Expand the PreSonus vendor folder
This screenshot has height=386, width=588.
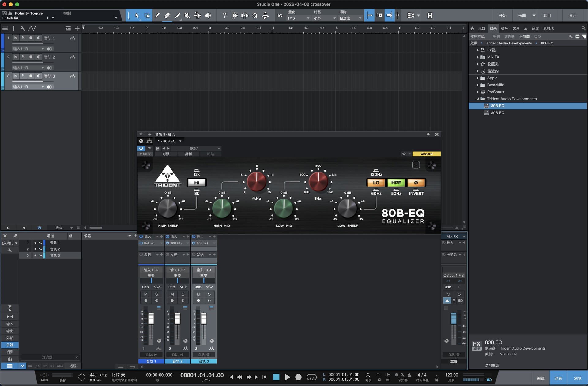[478, 92]
